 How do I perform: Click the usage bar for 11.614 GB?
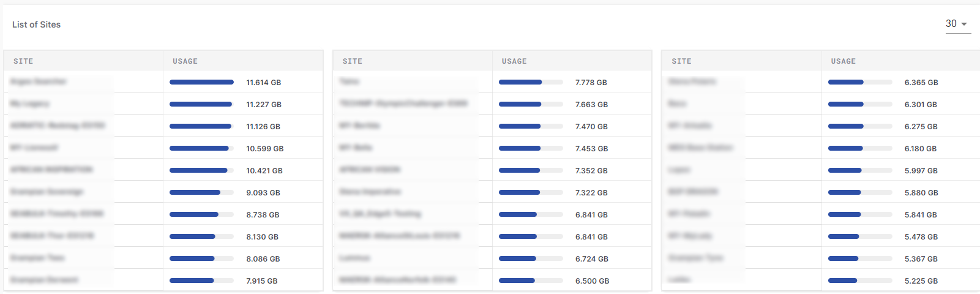click(x=201, y=82)
